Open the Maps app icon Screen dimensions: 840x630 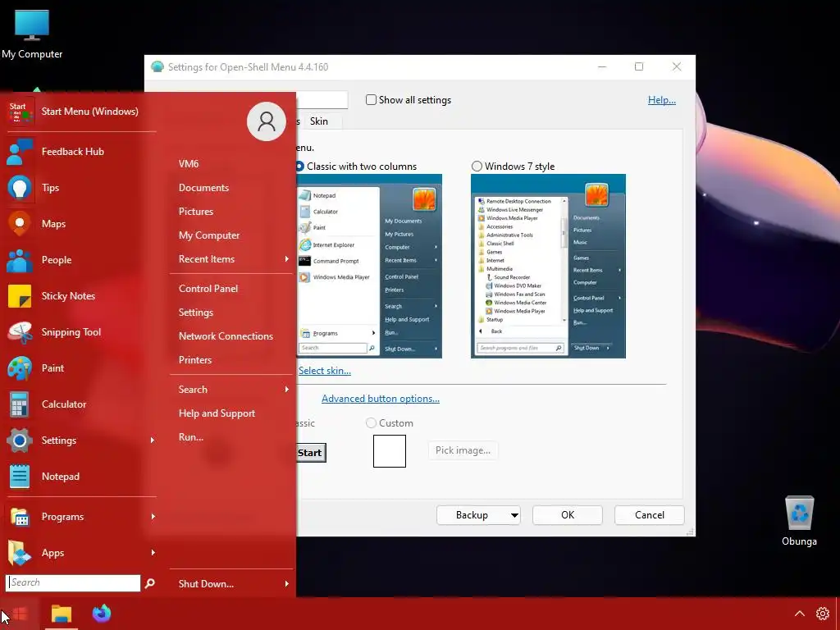pos(21,224)
